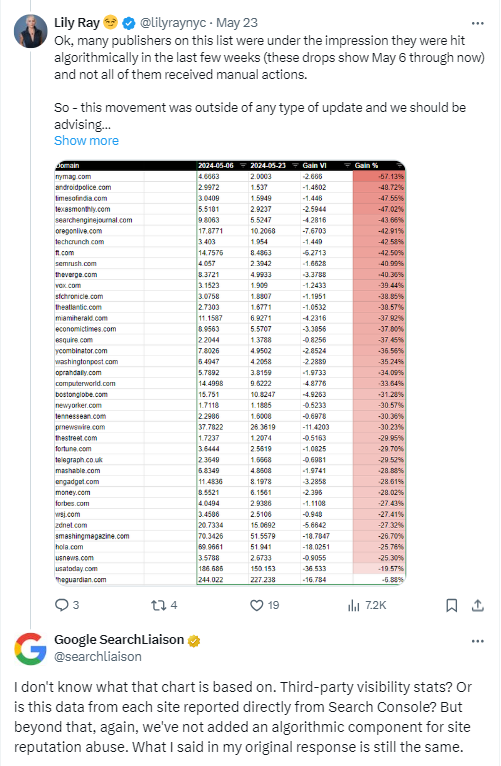The height and width of the screenshot is (766, 501).
Task: Open the @lilyraynyc handle link
Action: [173, 23]
